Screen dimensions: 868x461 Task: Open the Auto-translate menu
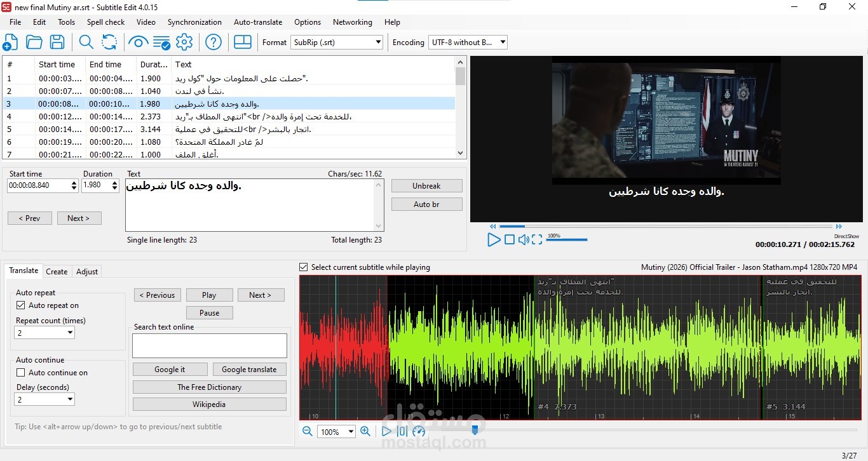[258, 22]
